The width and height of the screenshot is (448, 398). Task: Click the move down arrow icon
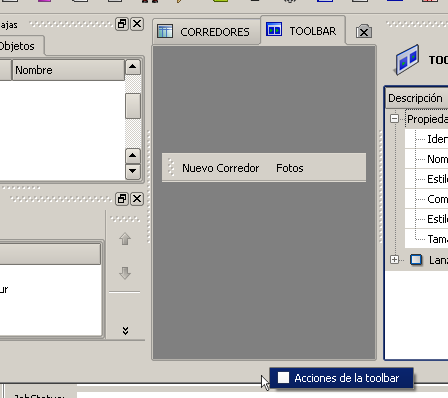[125, 273]
